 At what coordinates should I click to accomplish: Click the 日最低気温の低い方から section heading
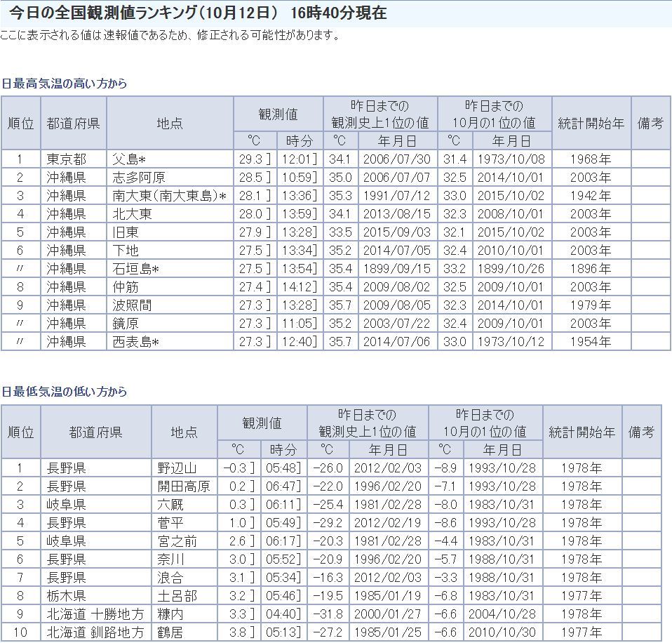pos(65,392)
